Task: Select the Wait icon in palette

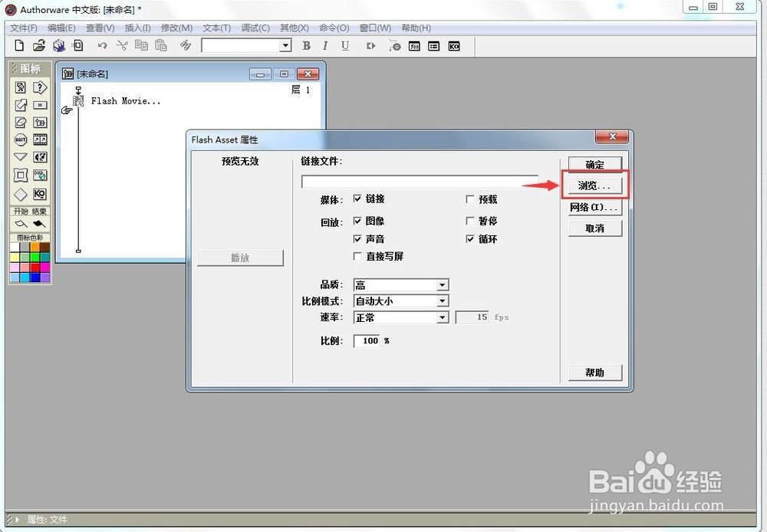Action: (x=21, y=140)
